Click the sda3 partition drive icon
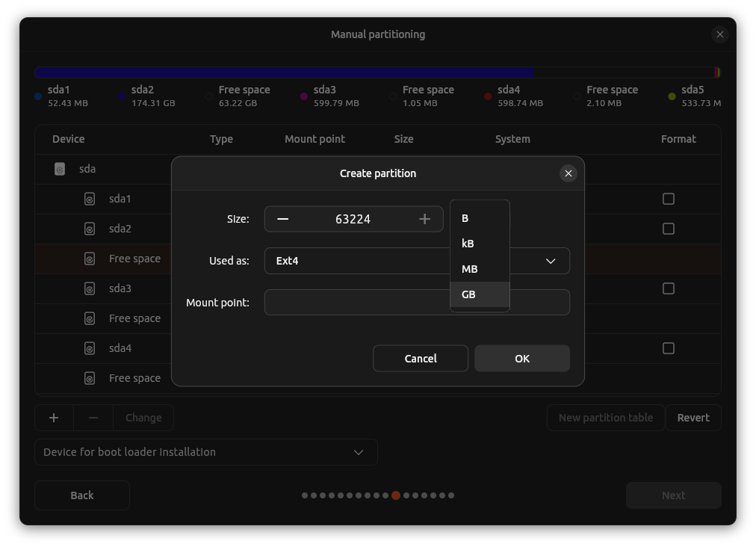Screen dimensions: 756x547 point(90,288)
